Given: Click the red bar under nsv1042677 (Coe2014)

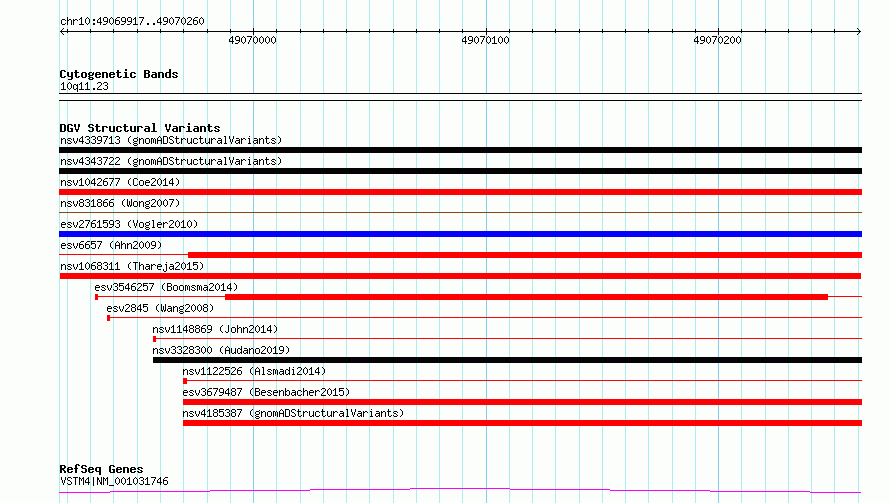Looking at the screenshot, I should click(460, 192).
